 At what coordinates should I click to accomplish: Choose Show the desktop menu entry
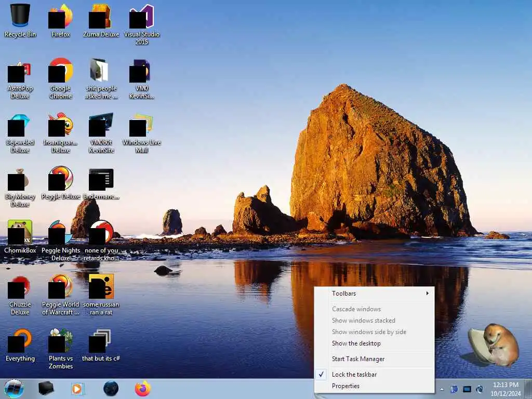pos(374,343)
